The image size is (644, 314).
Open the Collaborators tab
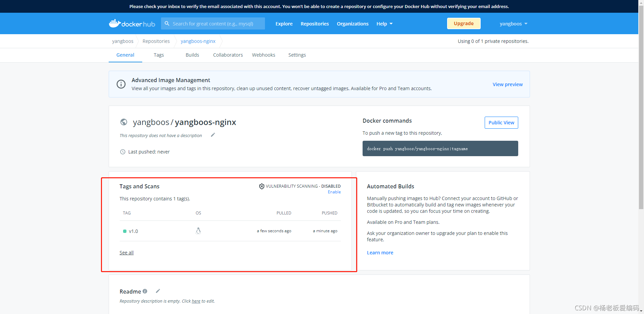coord(228,55)
